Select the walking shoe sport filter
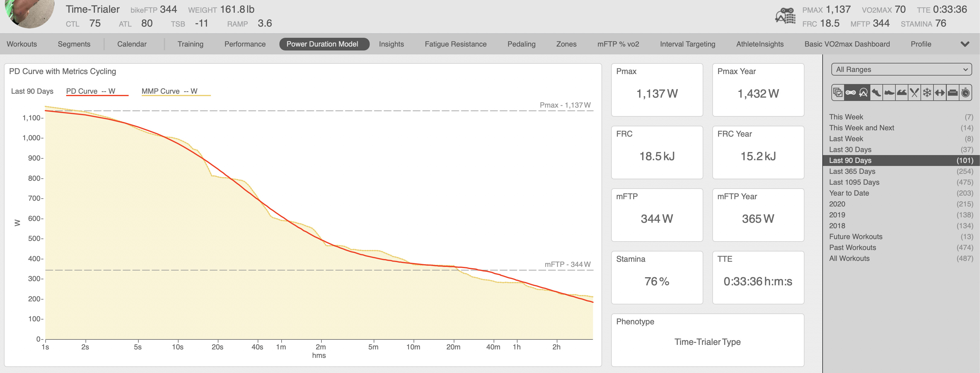This screenshot has width=980, height=373. click(x=889, y=93)
